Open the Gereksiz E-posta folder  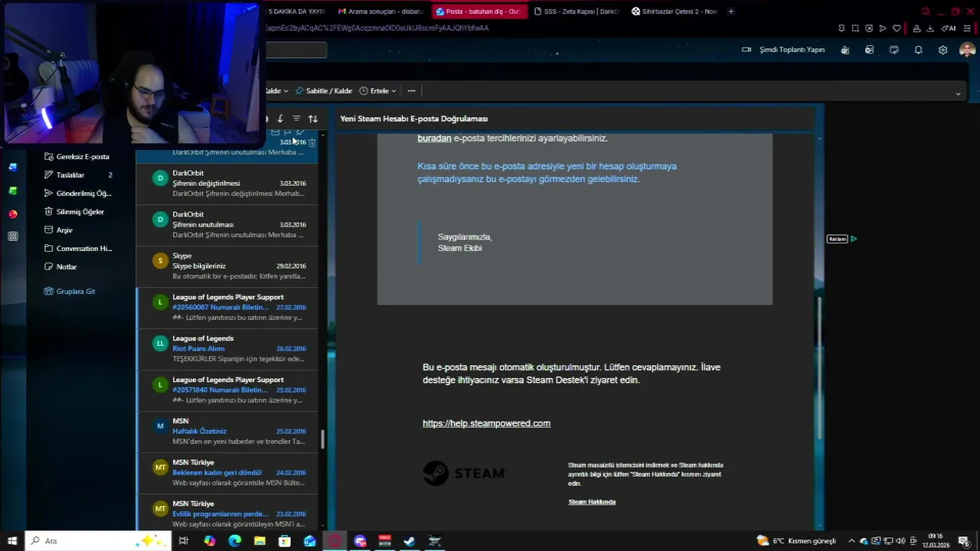(x=77, y=157)
